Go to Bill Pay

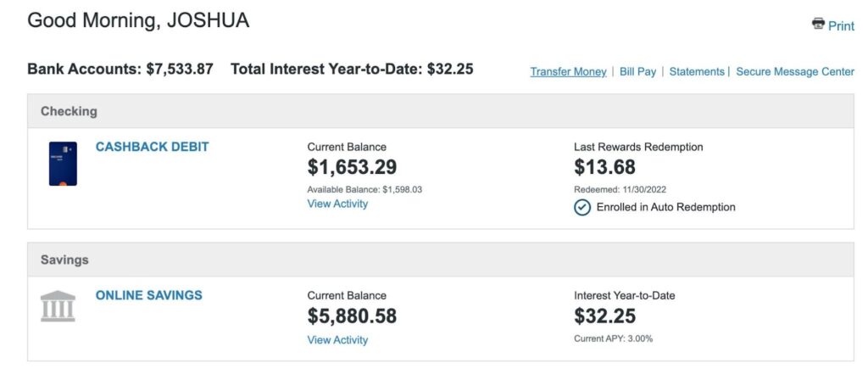637,72
